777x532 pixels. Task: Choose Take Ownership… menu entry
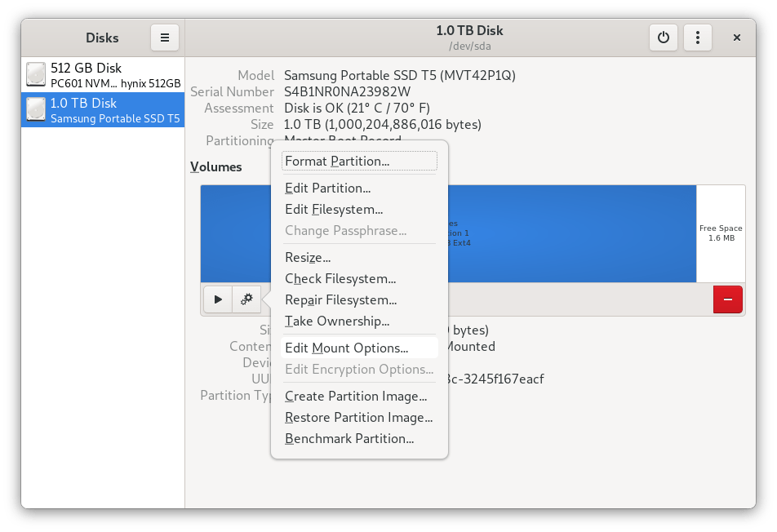[359, 321]
